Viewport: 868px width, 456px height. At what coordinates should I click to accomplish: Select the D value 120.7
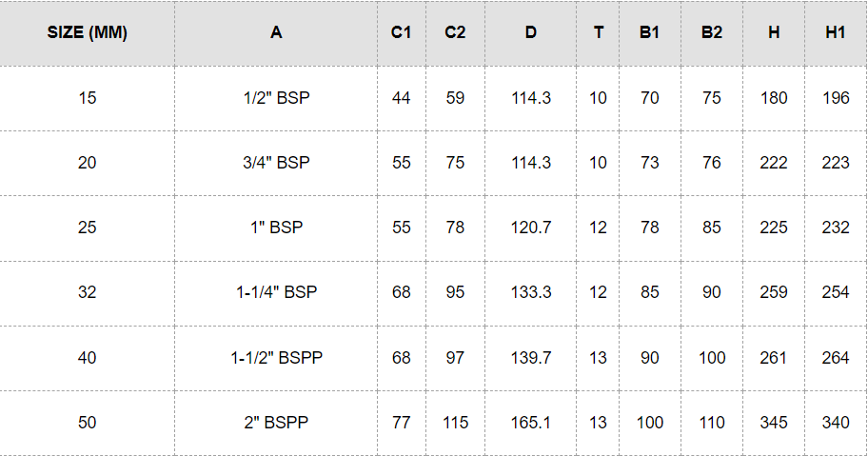click(531, 228)
